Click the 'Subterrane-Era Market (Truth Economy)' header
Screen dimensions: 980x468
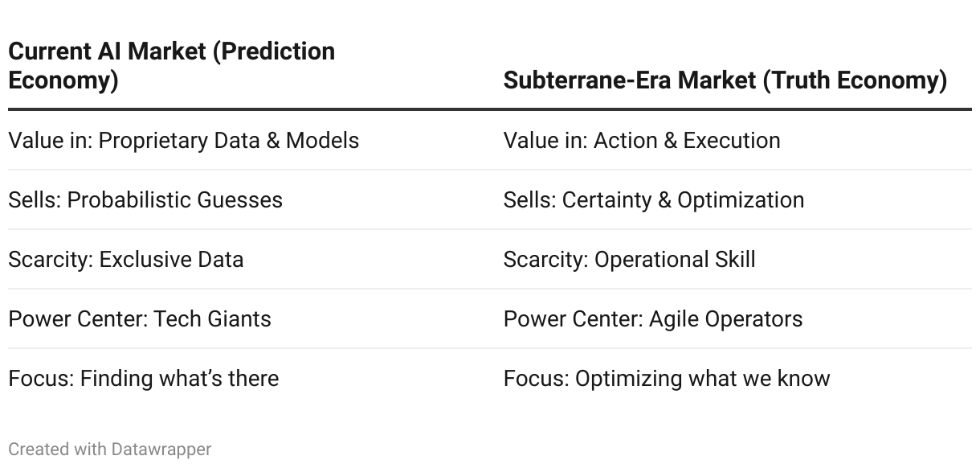pyautogui.click(x=725, y=80)
